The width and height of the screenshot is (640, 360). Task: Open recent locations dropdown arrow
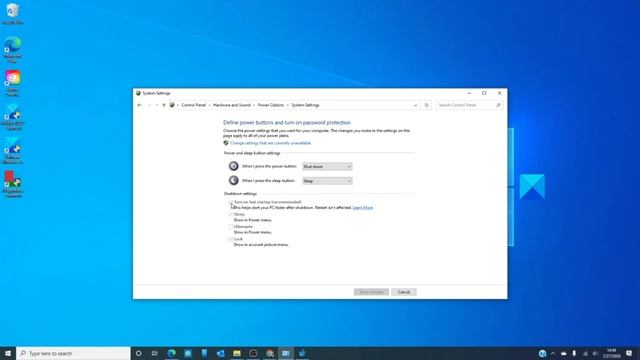pyautogui.click(x=157, y=105)
